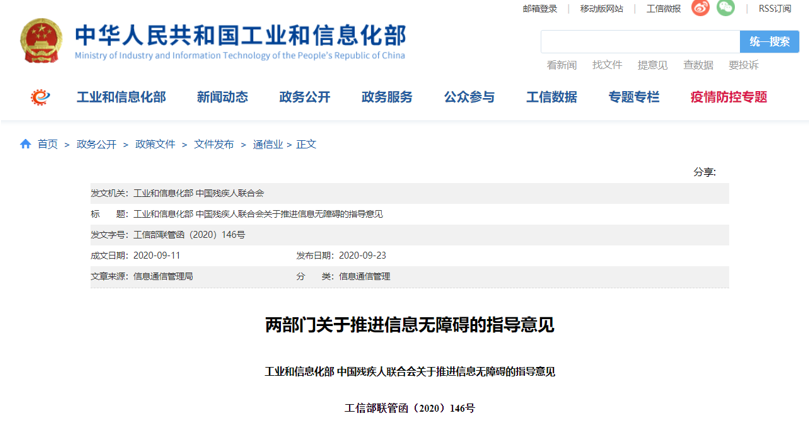This screenshot has width=809, height=430.
Task: Go to 文件发布 in breadcrumb
Action: pos(214,144)
